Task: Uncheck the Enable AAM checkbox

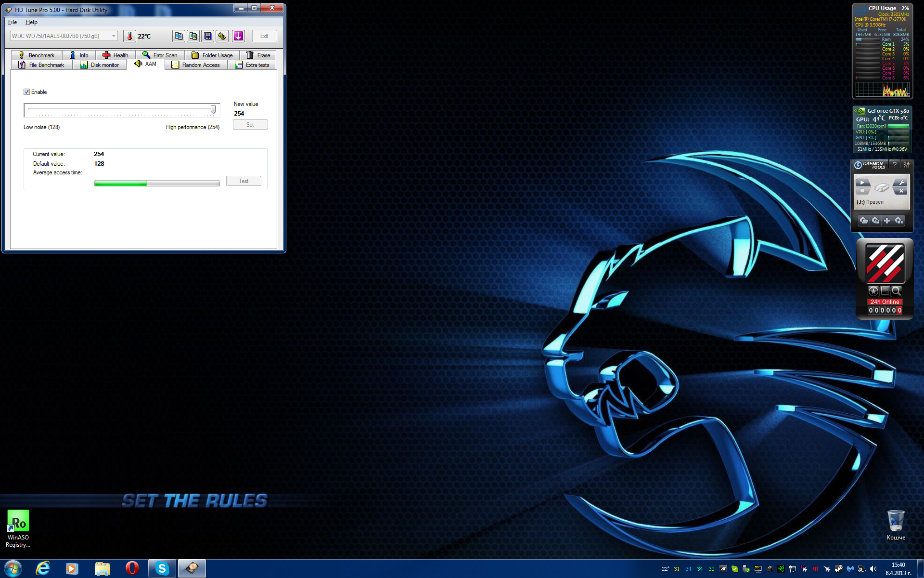Action: 27,92
